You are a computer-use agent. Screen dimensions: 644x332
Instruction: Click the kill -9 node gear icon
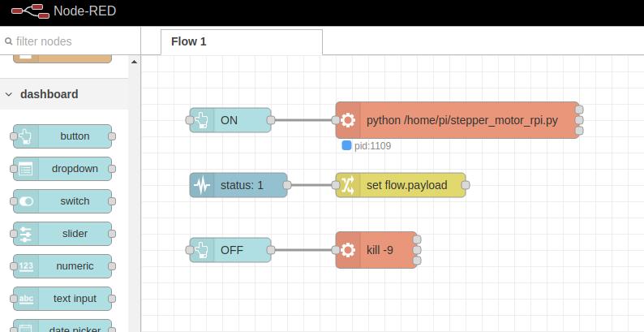click(348, 250)
